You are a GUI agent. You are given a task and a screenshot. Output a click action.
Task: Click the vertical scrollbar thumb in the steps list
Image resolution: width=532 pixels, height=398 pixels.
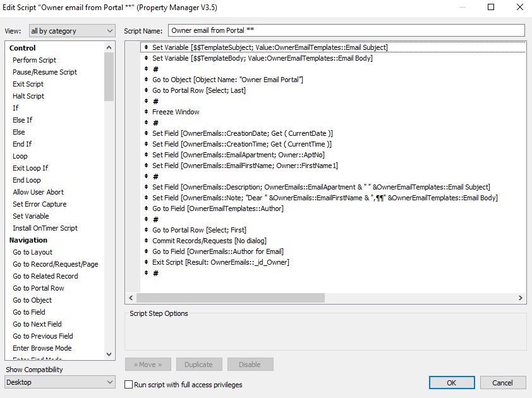[x=109, y=77]
